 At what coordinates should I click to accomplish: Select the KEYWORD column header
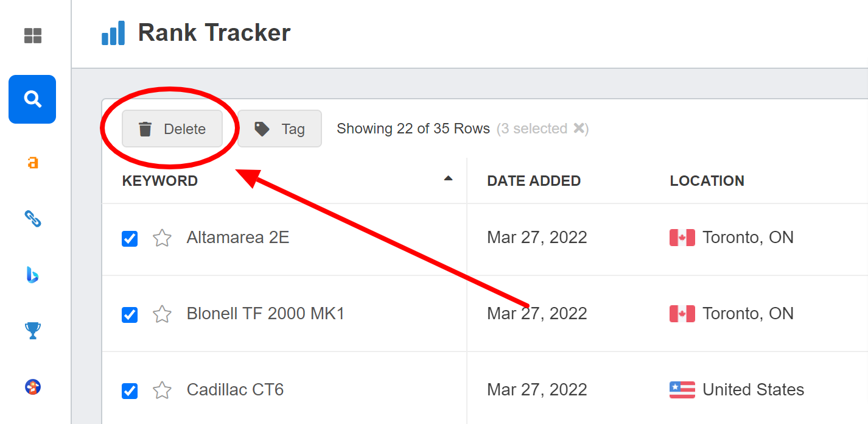pyautogui.click(x=160, y=180)
